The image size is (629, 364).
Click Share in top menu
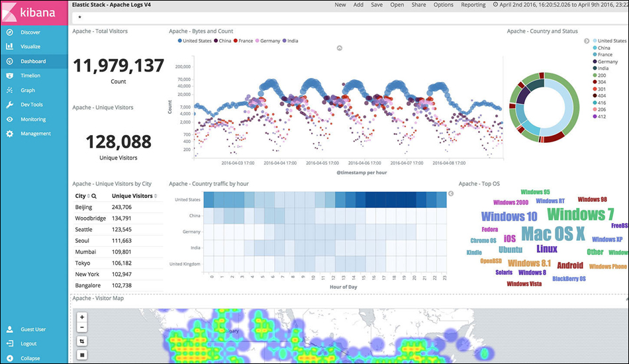pyautogui.click(x=419, y=5)
